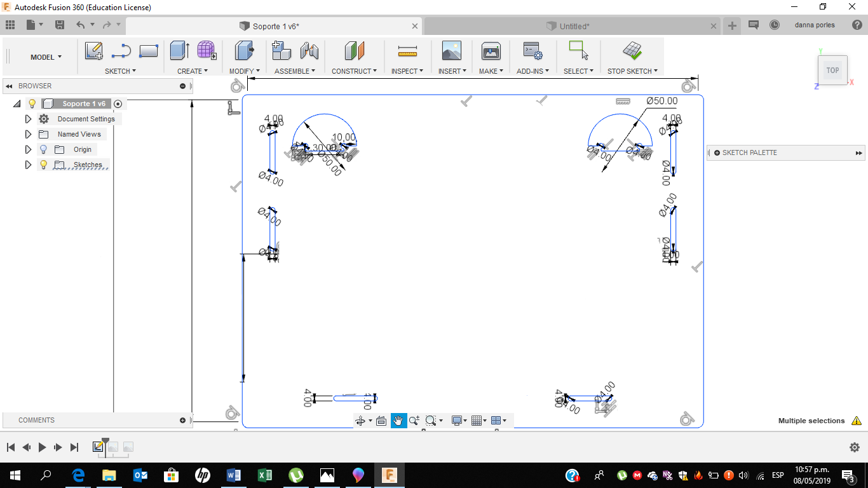Open the Display Settings dropdown

[460, 421]
